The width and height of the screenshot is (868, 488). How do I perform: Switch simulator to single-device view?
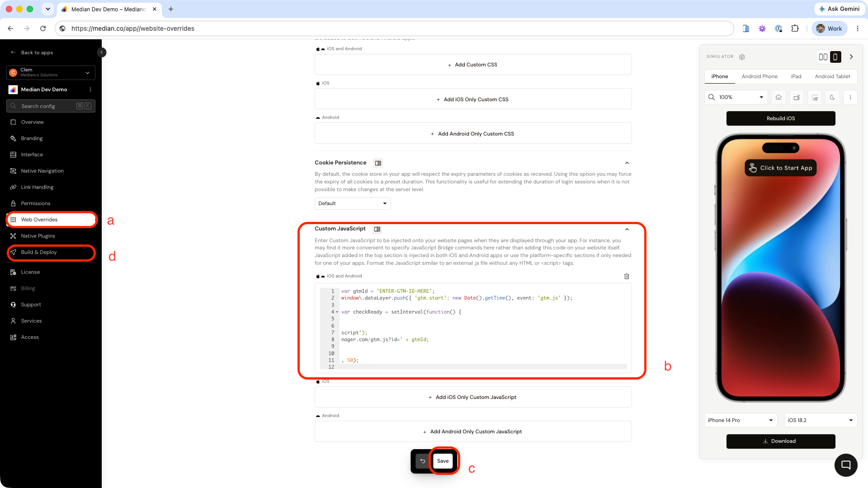pos(835,57)
